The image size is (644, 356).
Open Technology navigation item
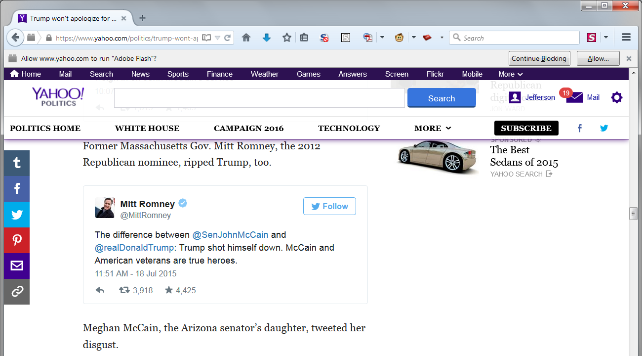(x=349, y=128)
